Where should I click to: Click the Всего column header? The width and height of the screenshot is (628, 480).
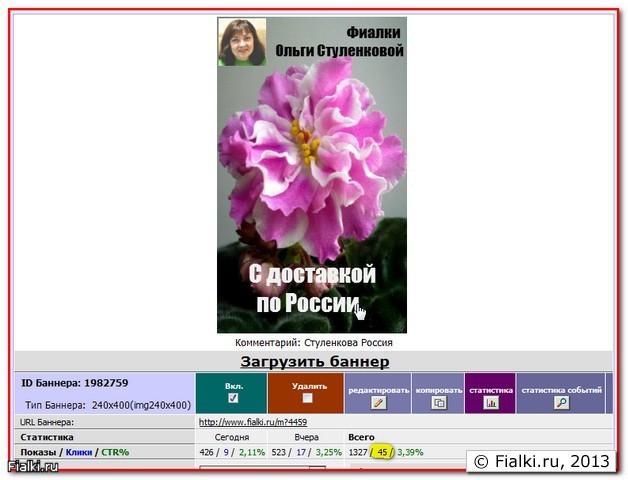tap(361, 437)
